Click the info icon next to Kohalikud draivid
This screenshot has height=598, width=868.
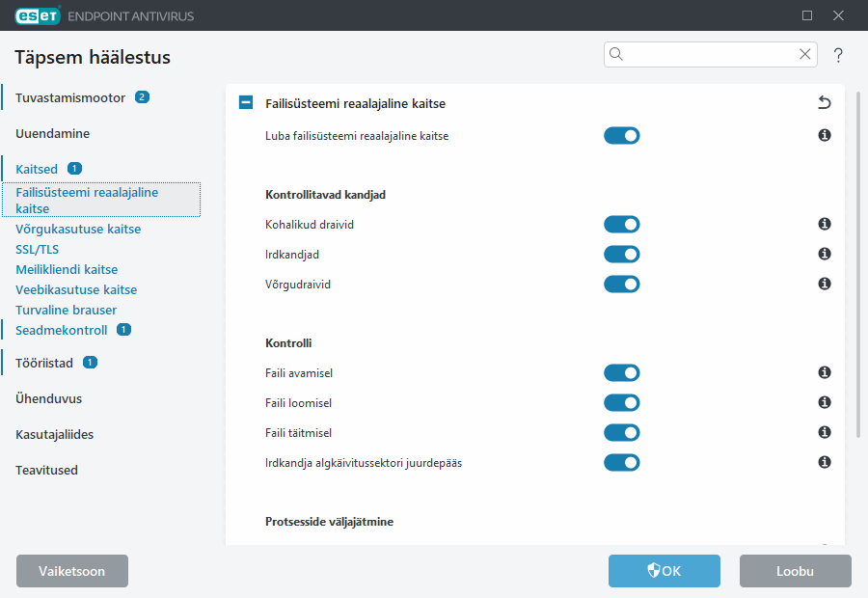pos(825,224)
